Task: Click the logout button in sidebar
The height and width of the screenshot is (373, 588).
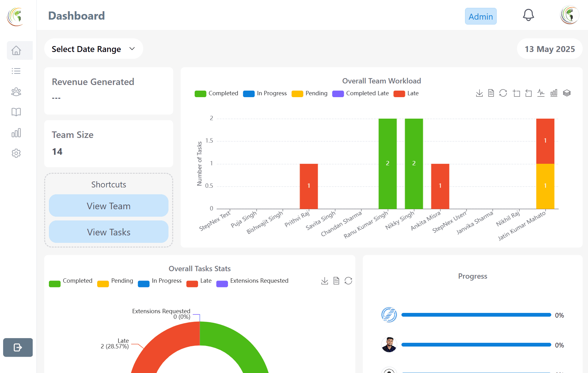Action: (18, 347)
